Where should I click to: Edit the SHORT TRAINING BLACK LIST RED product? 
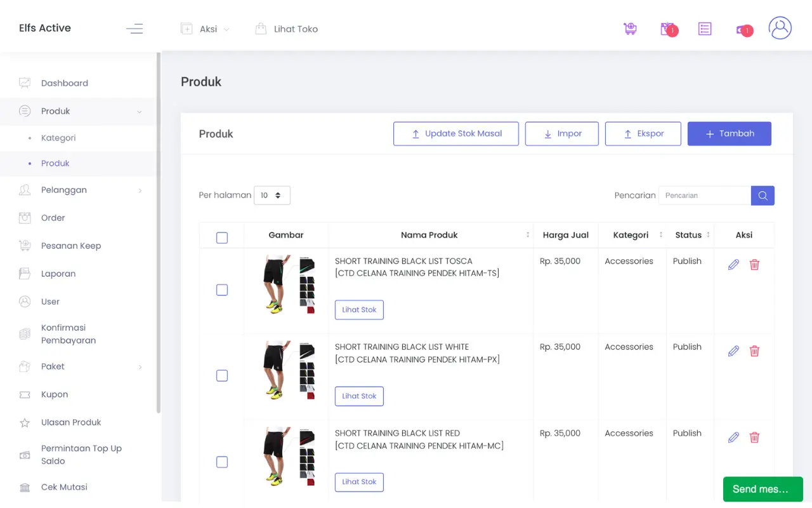coord(733,438)
